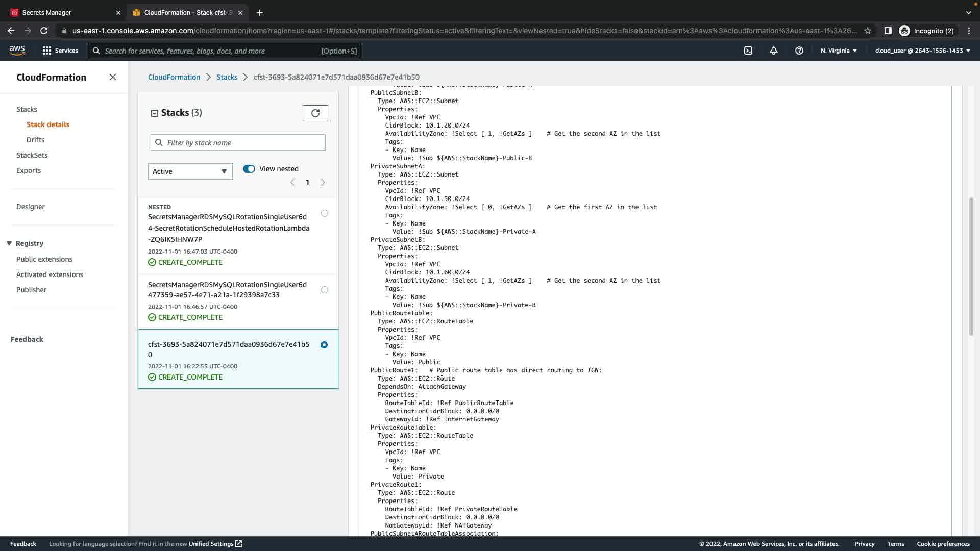
Task: Click the AWS logo home icon
Action: coord(17,50)
